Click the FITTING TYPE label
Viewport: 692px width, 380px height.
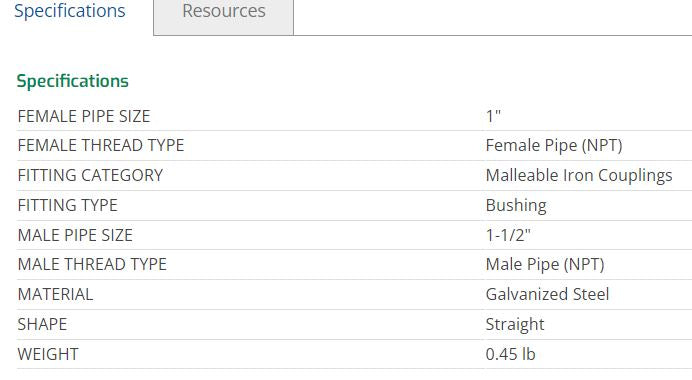point(68,206)
